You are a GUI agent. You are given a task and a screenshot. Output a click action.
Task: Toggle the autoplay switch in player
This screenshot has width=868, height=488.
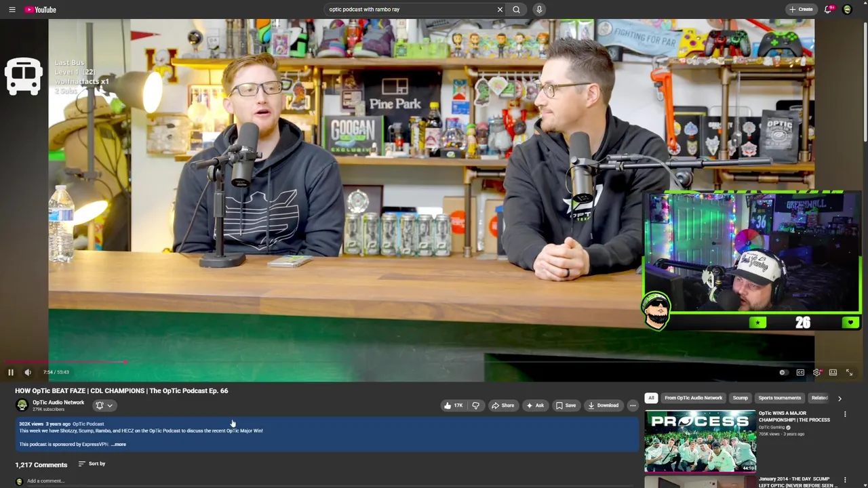coord(783,372)
